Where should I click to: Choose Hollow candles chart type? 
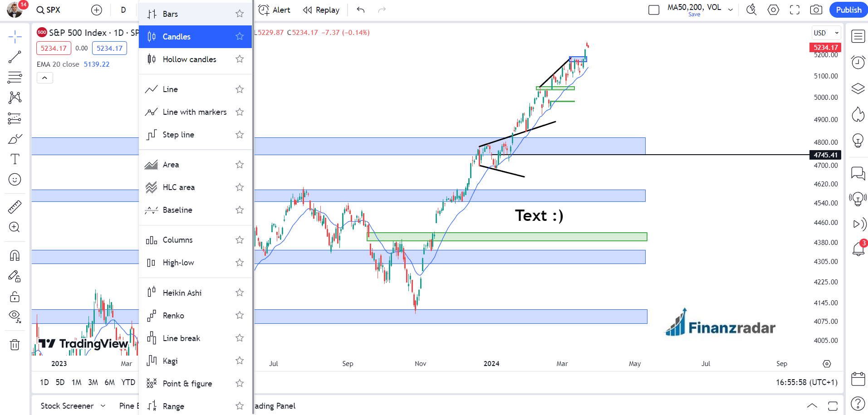189,59
